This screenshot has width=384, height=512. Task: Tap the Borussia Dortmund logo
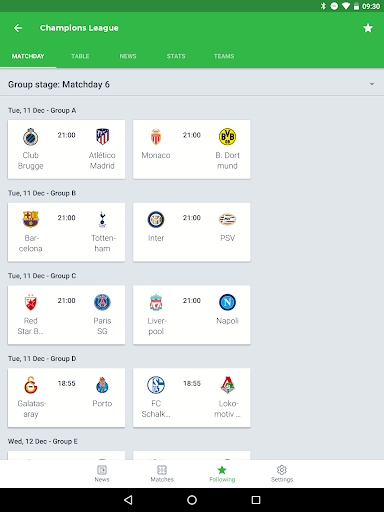click(x=227, y=137)
